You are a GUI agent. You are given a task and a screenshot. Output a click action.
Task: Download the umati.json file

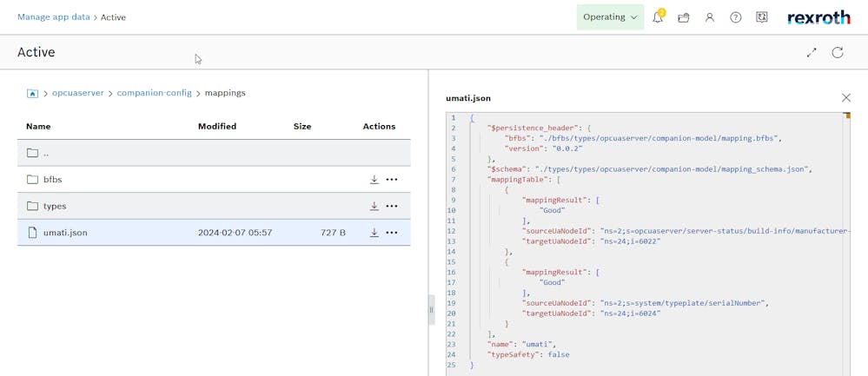tap(374, 233)
